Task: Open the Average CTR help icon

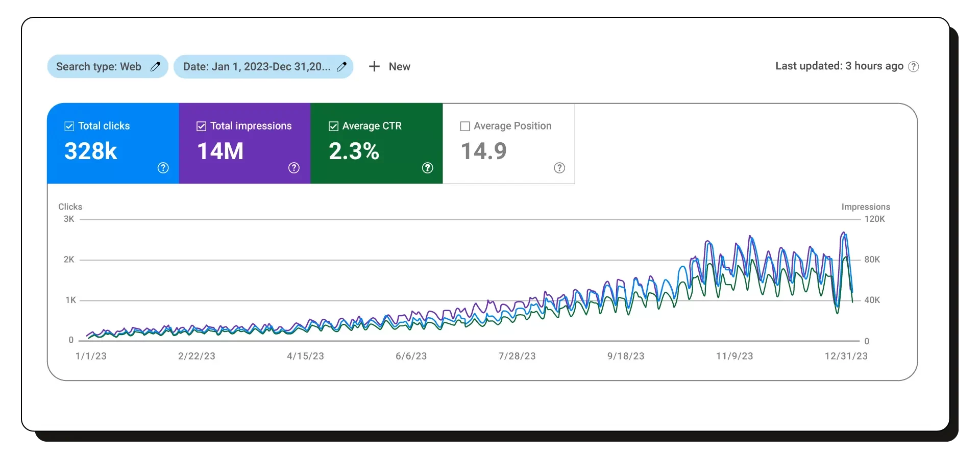Action: click(x=428, y=168)
